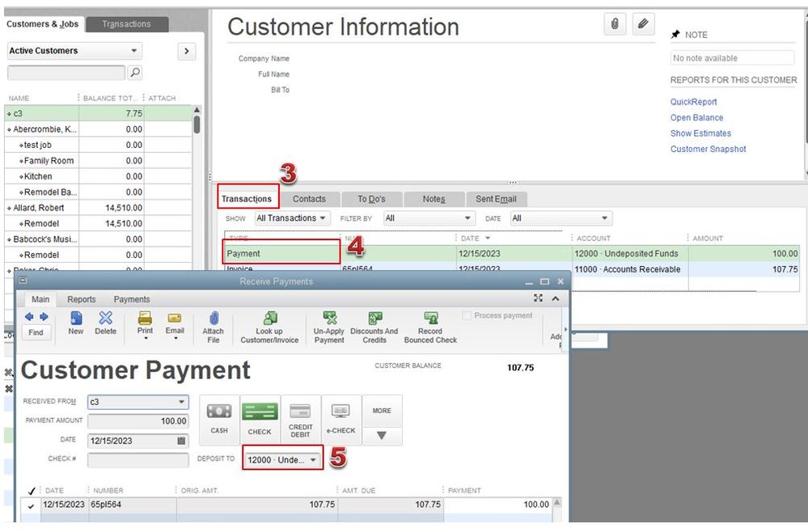The width and height of the screenshot is (808, 532).
Task: Open the DEPOSIT TO account dropdown
Action: click(282, 460)
